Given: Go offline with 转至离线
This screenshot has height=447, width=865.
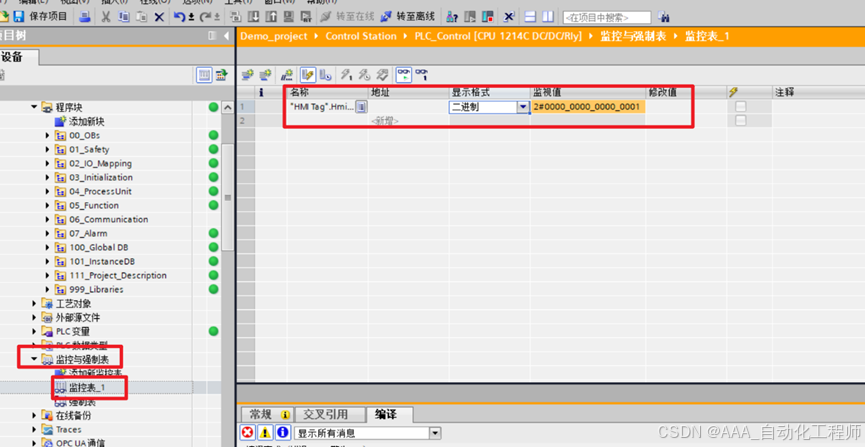Looking at the screenshot, I should point(408,17).
